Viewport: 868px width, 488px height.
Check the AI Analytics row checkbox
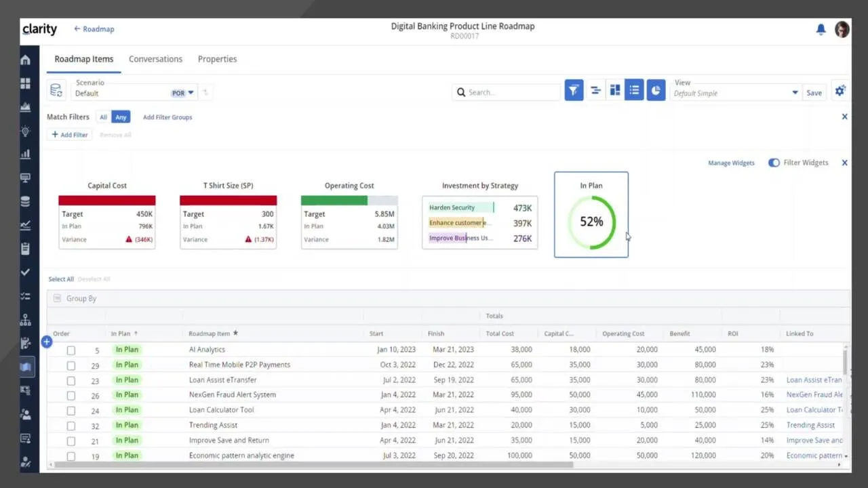pyautogui.click(x=71, y=350)
